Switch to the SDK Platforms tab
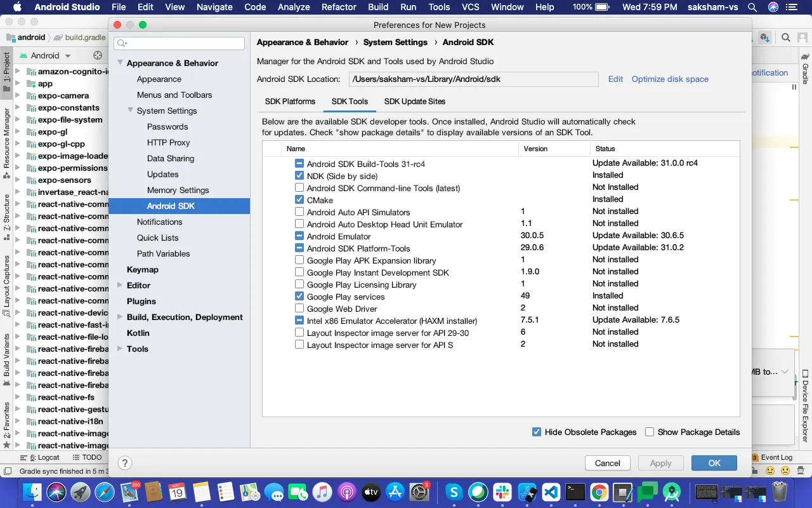 [290, 102]
